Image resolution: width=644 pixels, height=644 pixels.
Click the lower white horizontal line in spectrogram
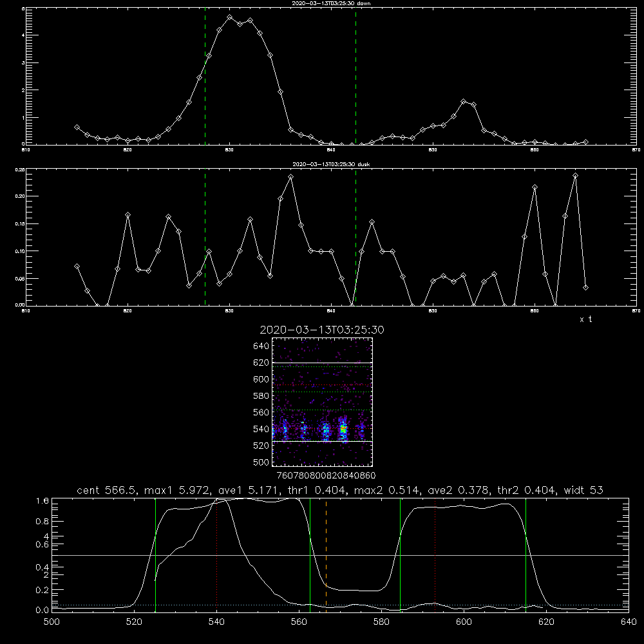(x=322, y=442)
